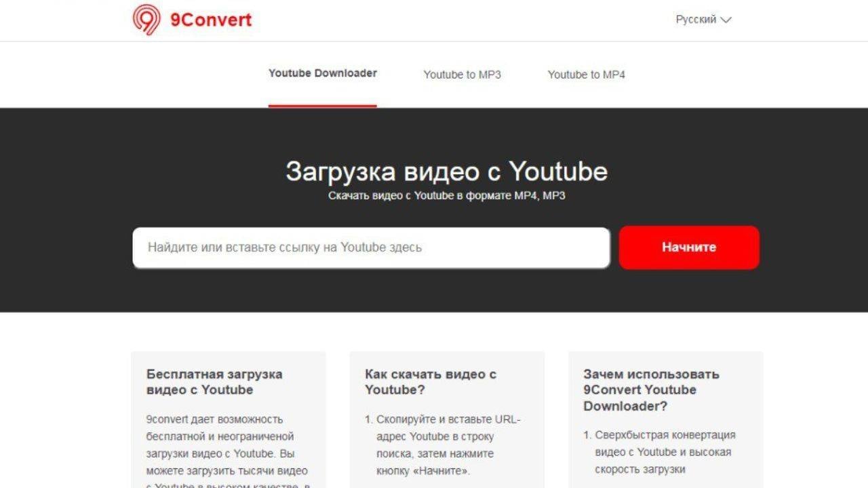Switch to the Youtube to MP3 tab
The width and height of the screenshot is (868, 488).
click(462, 75)
